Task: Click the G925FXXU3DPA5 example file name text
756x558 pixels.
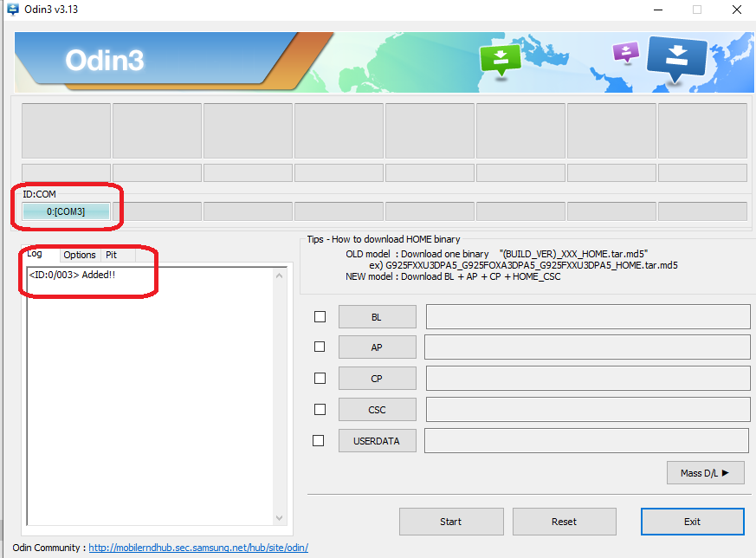Action: tap(532, 265)
